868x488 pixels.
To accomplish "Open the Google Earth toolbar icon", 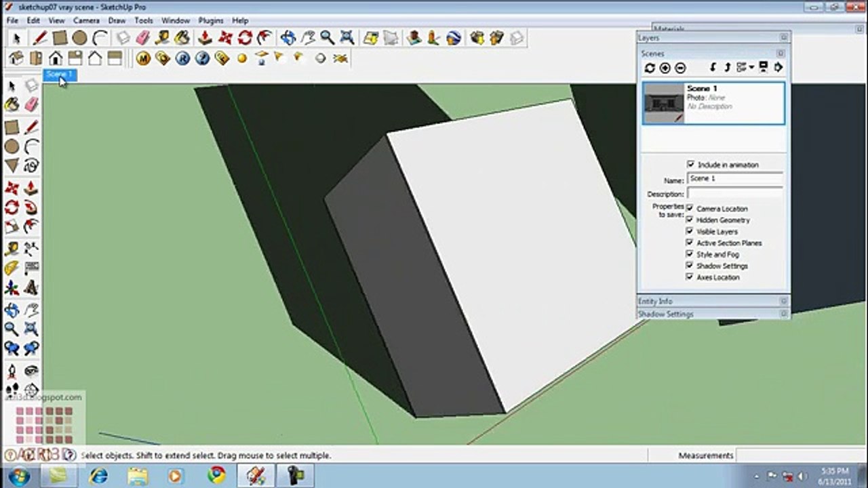I will coord(454,38).
